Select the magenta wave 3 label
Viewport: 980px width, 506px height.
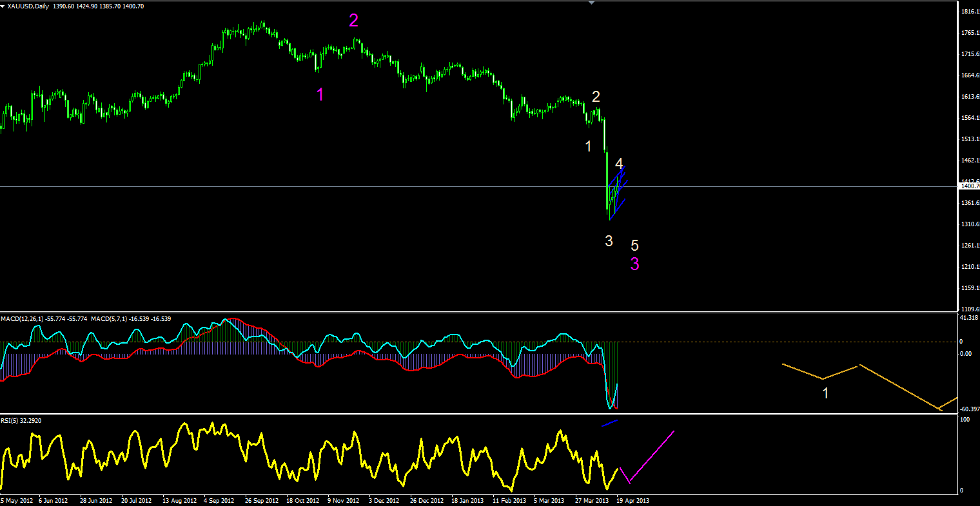coord(635,264)
